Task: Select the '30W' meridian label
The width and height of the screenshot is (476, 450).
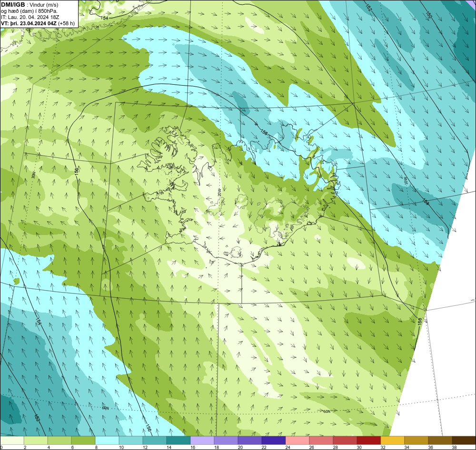Action: 33,175
